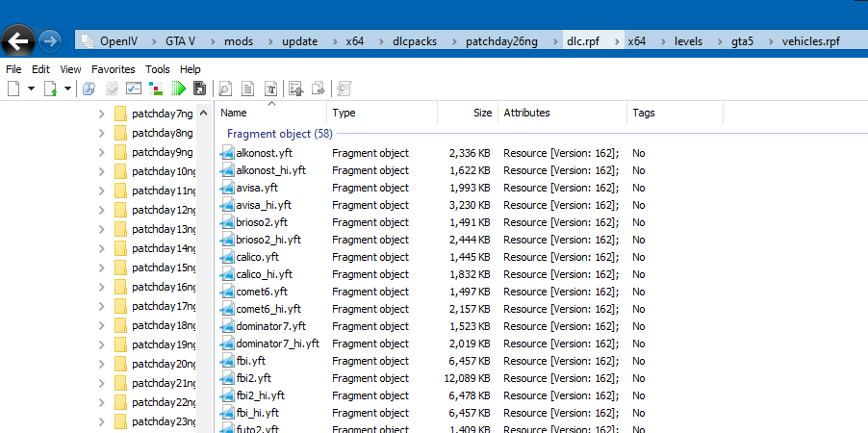This screenshot has height=433, width=868.
Task: Expand the patchday12ng tree folder
Action: coord(101,210)
